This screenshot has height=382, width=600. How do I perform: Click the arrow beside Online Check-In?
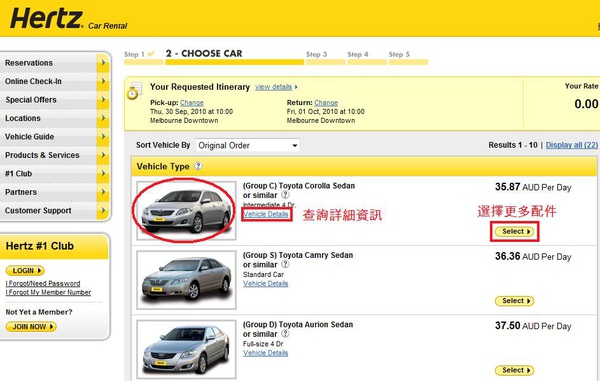tap(103, 81)
